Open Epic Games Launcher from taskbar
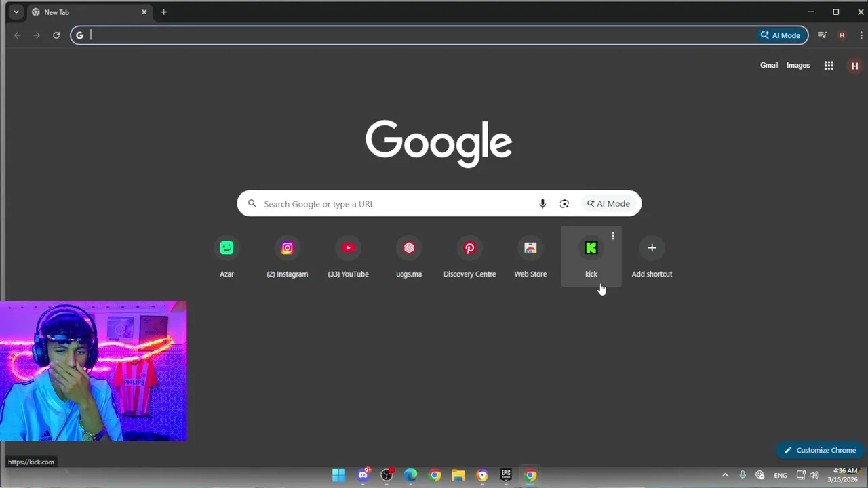The image size is (868, 488). pyautogui.click(x=506, y=475)
